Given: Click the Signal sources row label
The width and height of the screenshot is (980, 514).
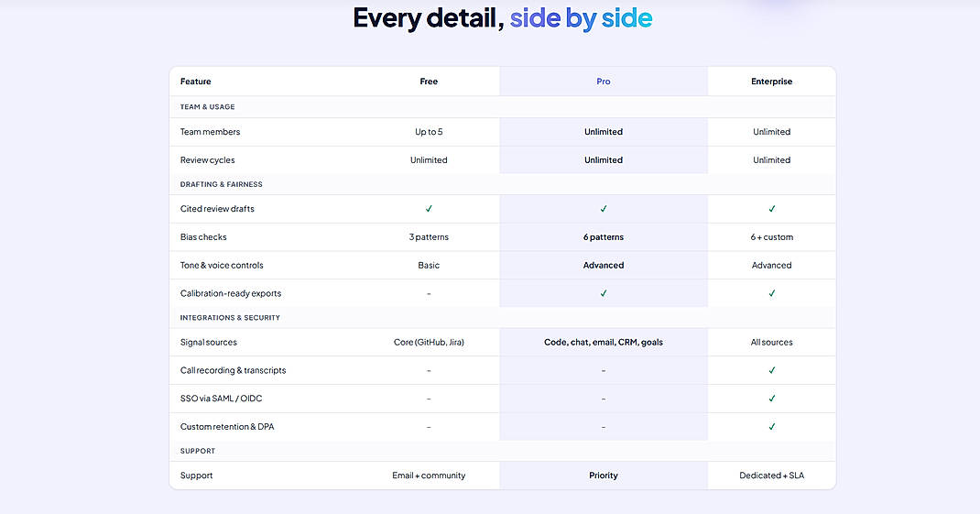Looking at the screenshot, I should pos(209,342).
